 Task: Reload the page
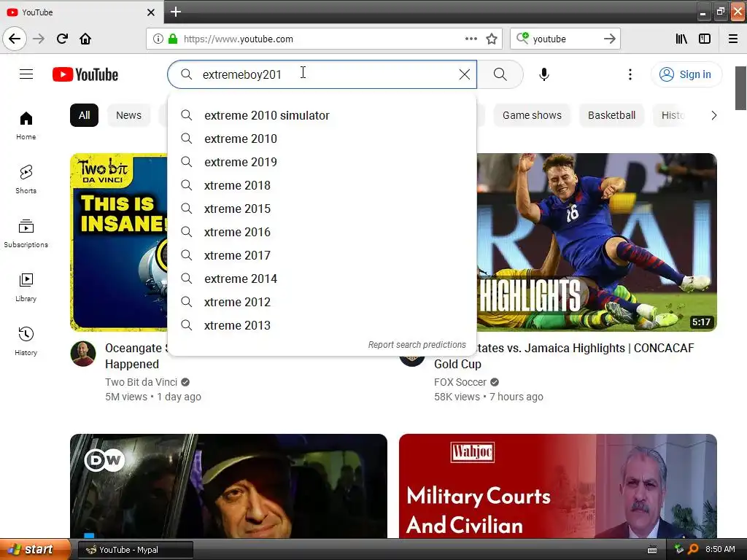[x=62, y=39]
